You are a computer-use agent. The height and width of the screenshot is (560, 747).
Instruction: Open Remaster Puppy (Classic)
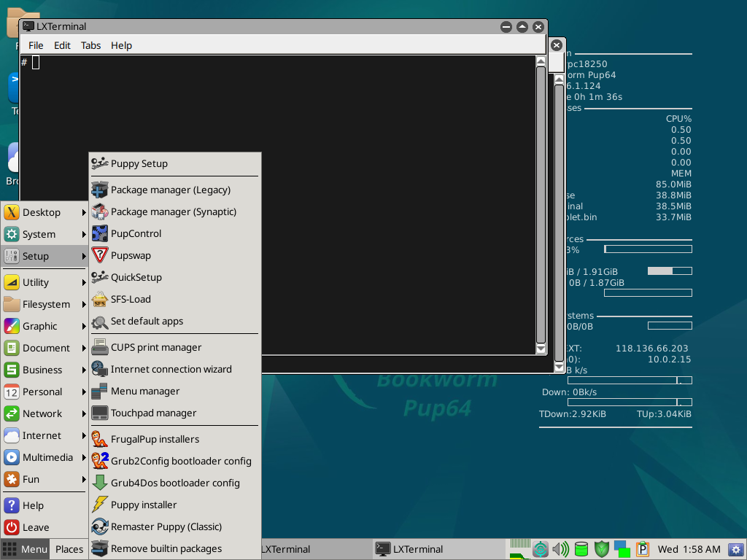click(175, 526)
